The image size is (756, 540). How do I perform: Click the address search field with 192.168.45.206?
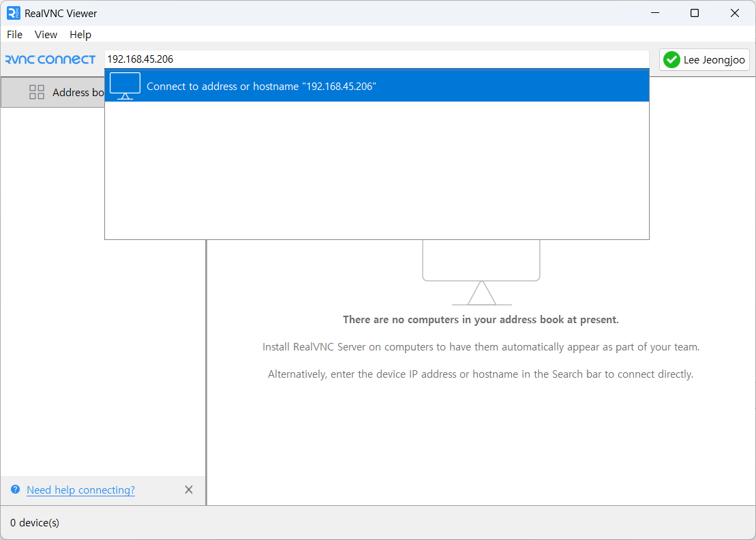coord(376,59)
